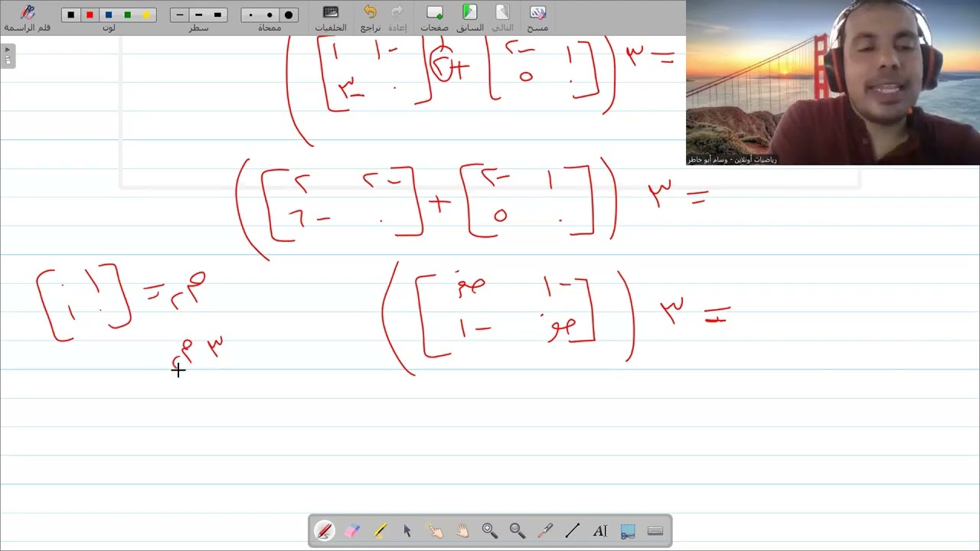Pick the yellow pen color
Image resolution: width=980 pixels, height=551 pixels.
point(146,15)
